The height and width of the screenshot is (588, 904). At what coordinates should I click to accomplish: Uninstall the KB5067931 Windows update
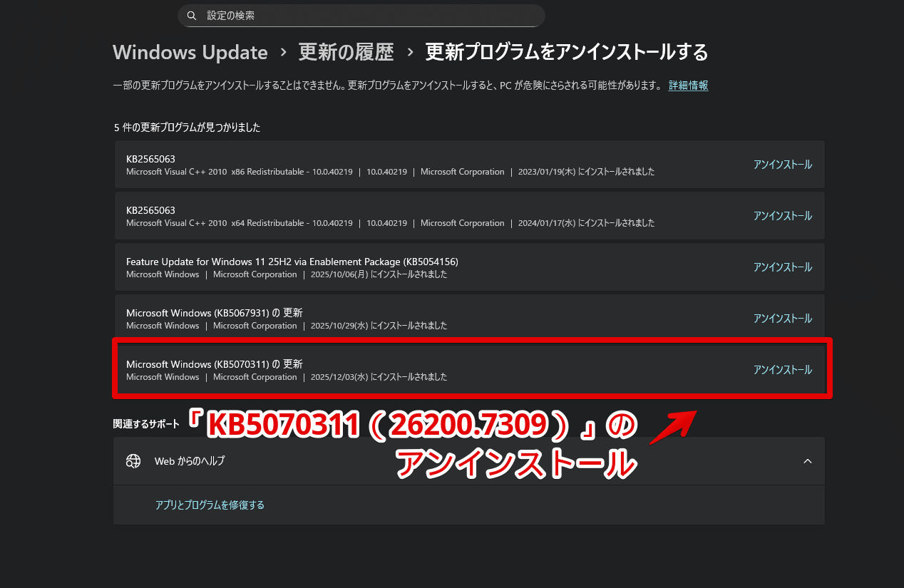[782, 318]
